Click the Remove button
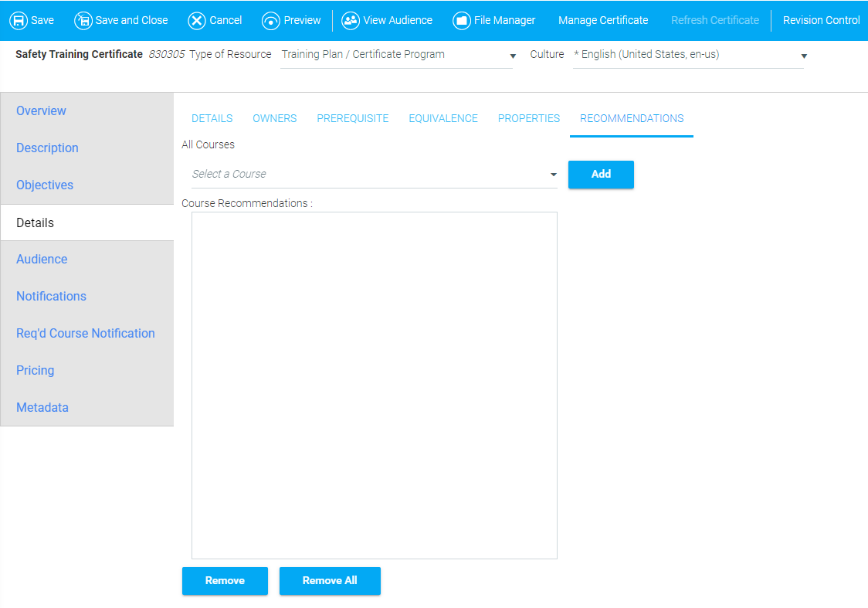This screenshot has height=608, width=868. click(x=225, y=581)
